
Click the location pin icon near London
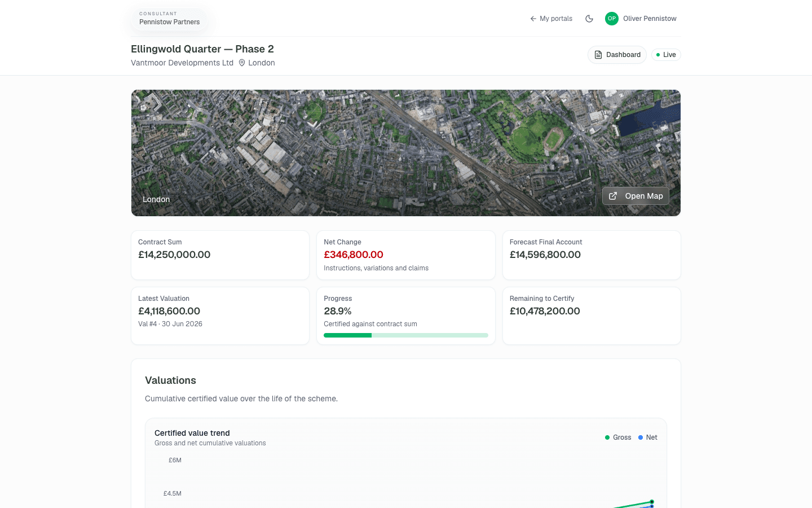[x=242, y=63]
